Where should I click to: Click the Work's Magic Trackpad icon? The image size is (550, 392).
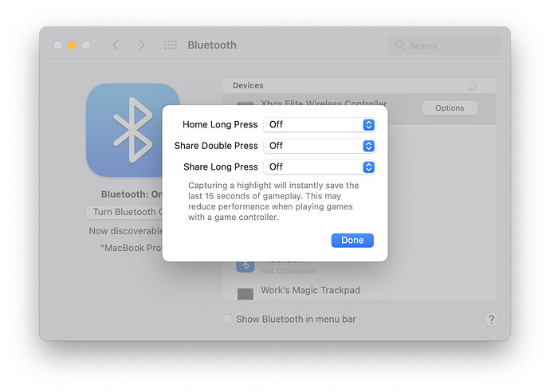pyautogui.click(x=246, y=293)
